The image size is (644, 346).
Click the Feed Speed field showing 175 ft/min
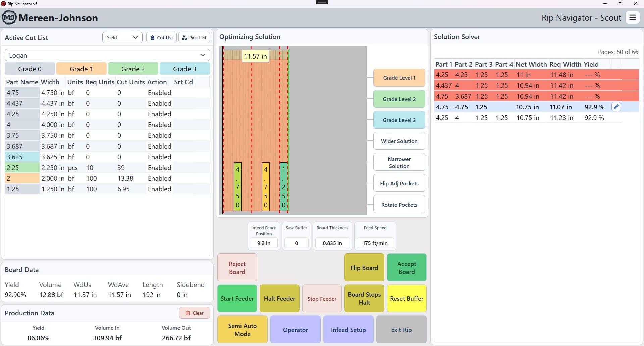point(375,243)
